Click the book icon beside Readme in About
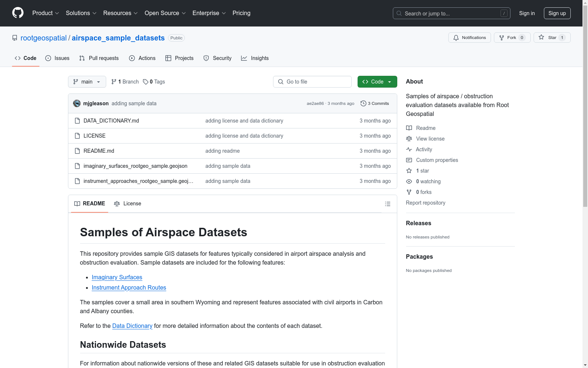Screen dimensions: 588x368 pyautogui.click(x=409, y=128)
